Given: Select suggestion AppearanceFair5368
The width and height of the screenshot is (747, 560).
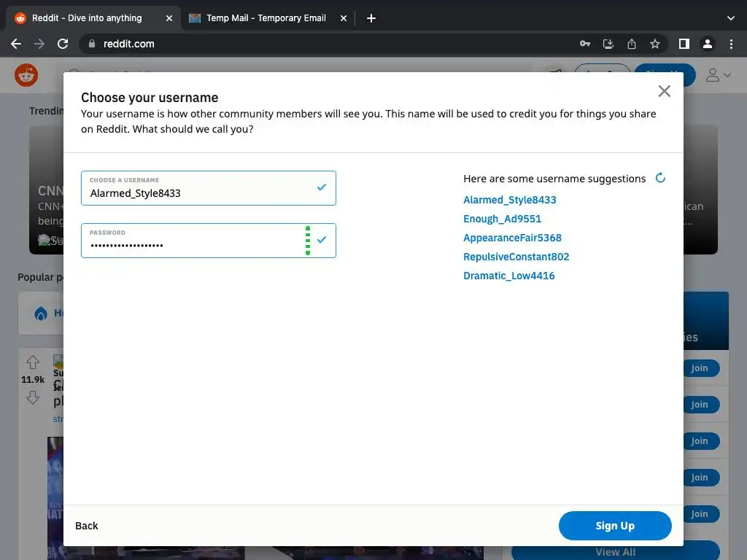Looking at the screenshot, I should point(512,238).
